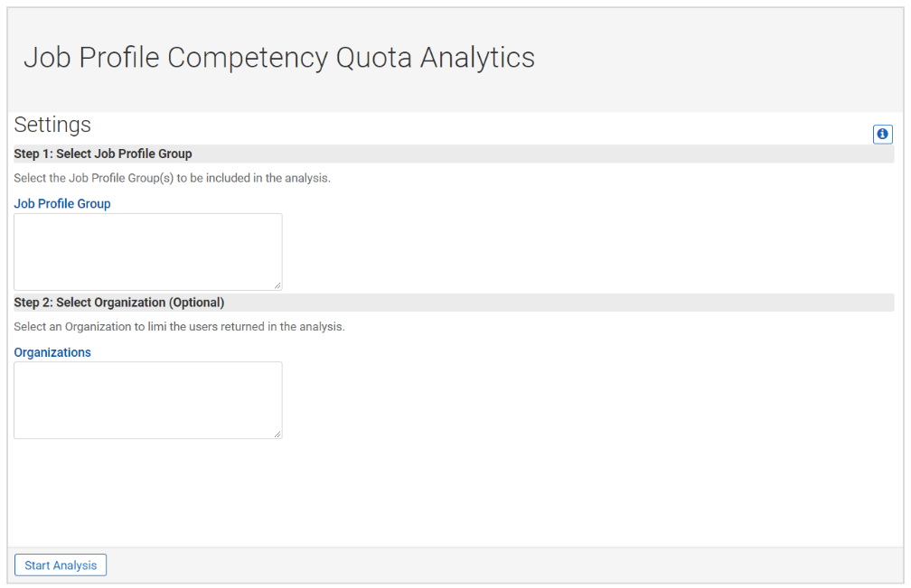Viewport: 911px width, 588px height.
Task: Click the Settings heading
Action: pos(52,125)
